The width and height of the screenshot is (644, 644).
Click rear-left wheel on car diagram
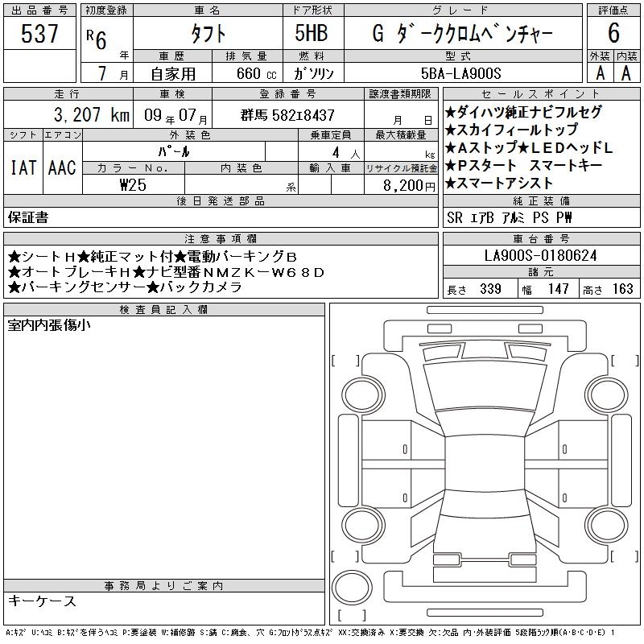pyautogui.click(x=363, y=525)
